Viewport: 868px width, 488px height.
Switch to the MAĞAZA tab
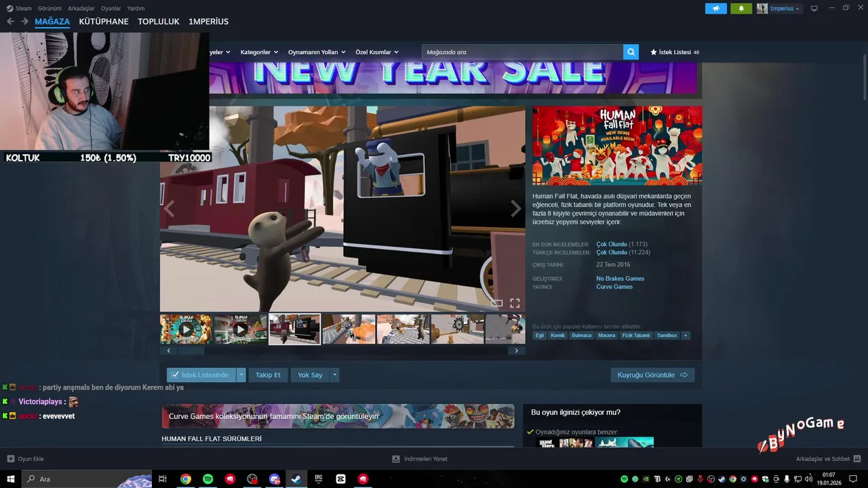click(x=52, y=22)
